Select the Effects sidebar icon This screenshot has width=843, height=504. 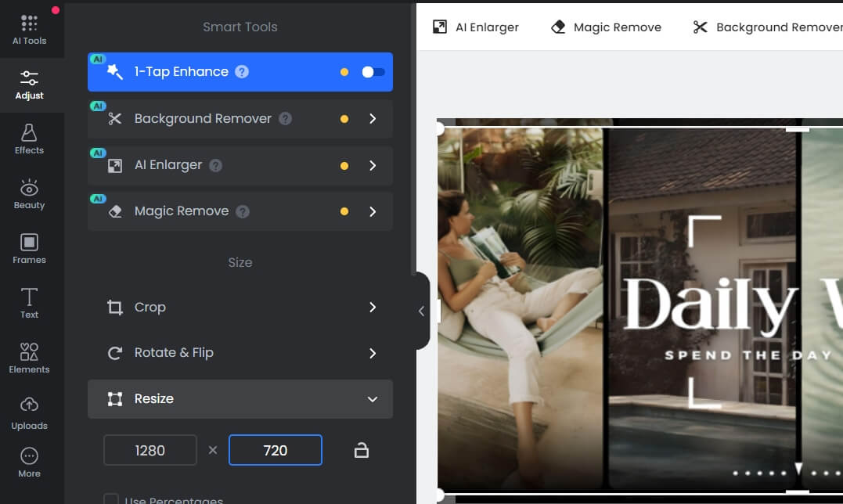pos(29,139)
